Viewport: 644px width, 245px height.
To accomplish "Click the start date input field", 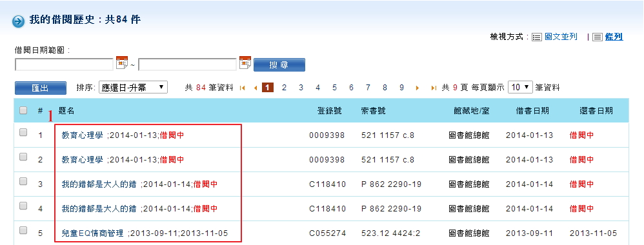I will tap(64, 65).
